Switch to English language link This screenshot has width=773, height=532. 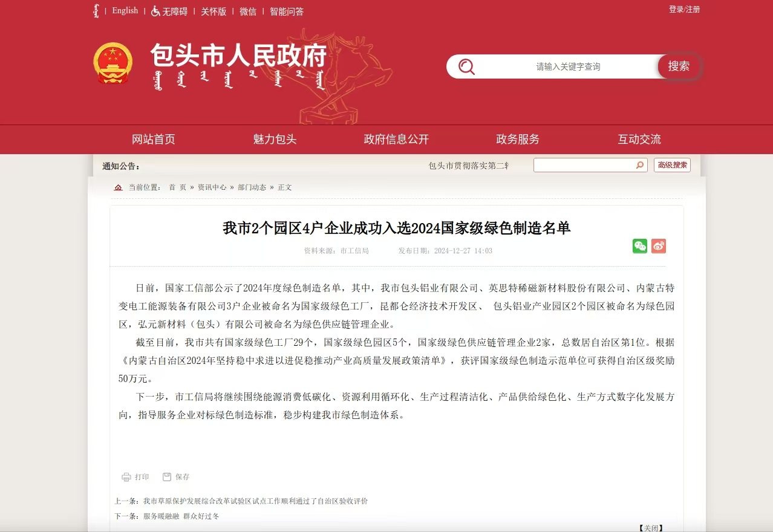coord(125,11)
